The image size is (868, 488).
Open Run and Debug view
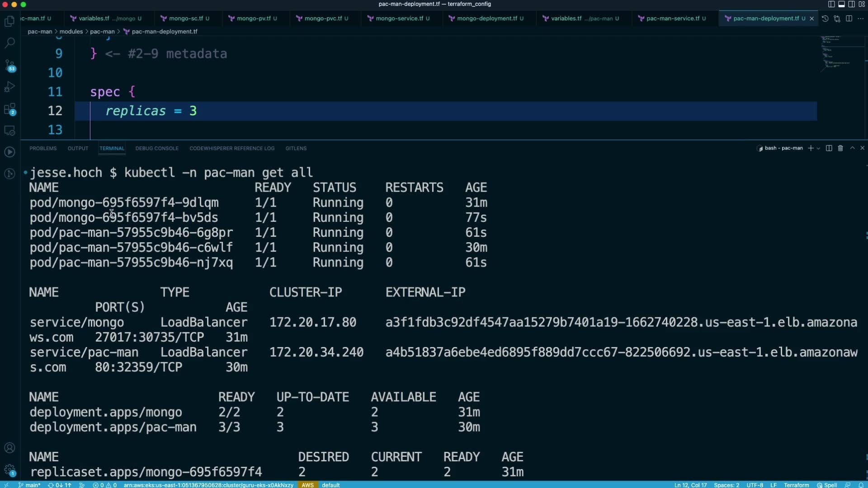pyautogui.click(x=10, y=87)
